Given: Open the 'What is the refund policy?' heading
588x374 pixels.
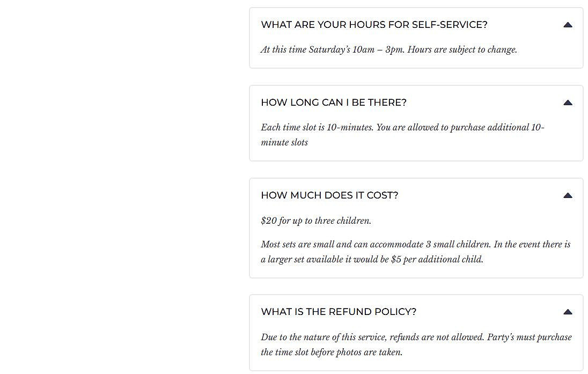Looking at the screenshot, I should pyautogui.click(x=338, y=312).
